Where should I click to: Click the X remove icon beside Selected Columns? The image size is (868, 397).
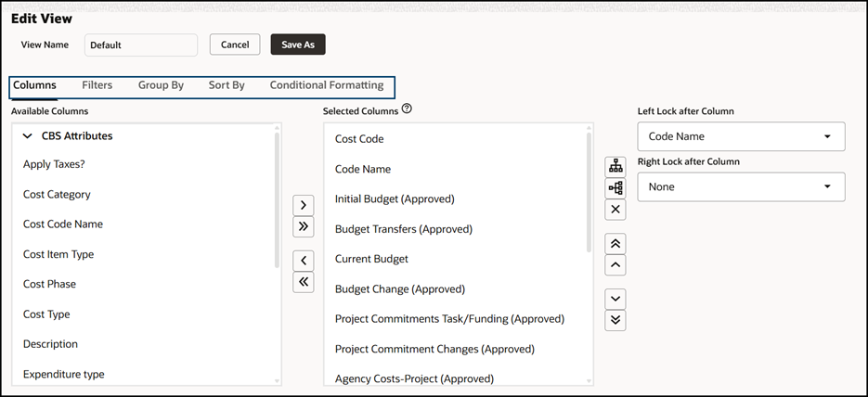click(x=615, y=210)
